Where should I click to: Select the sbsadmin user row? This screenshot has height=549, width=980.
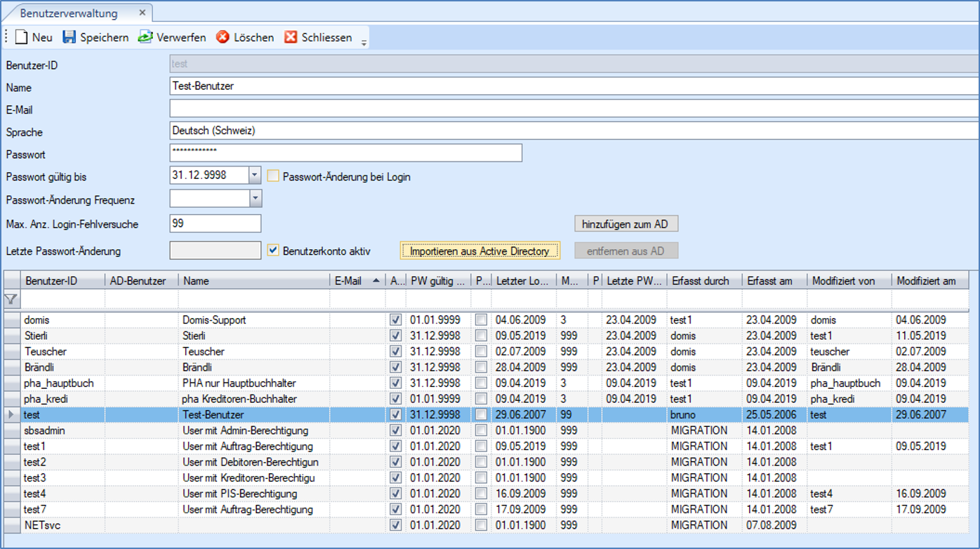(x=45, y=430)
